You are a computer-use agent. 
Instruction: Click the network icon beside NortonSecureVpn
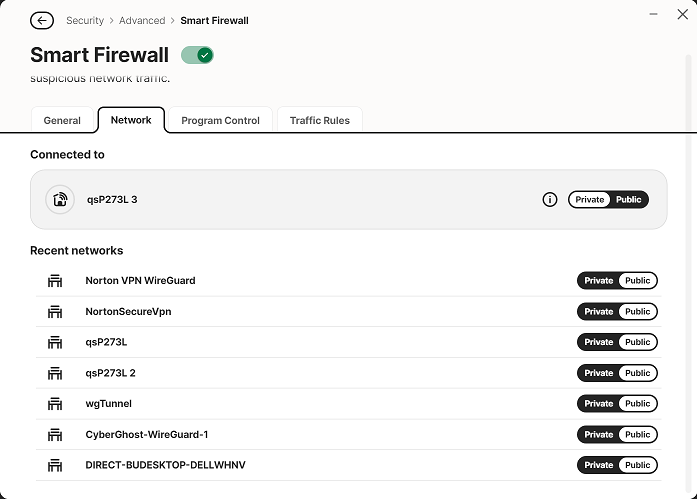(x=55, y=311)
